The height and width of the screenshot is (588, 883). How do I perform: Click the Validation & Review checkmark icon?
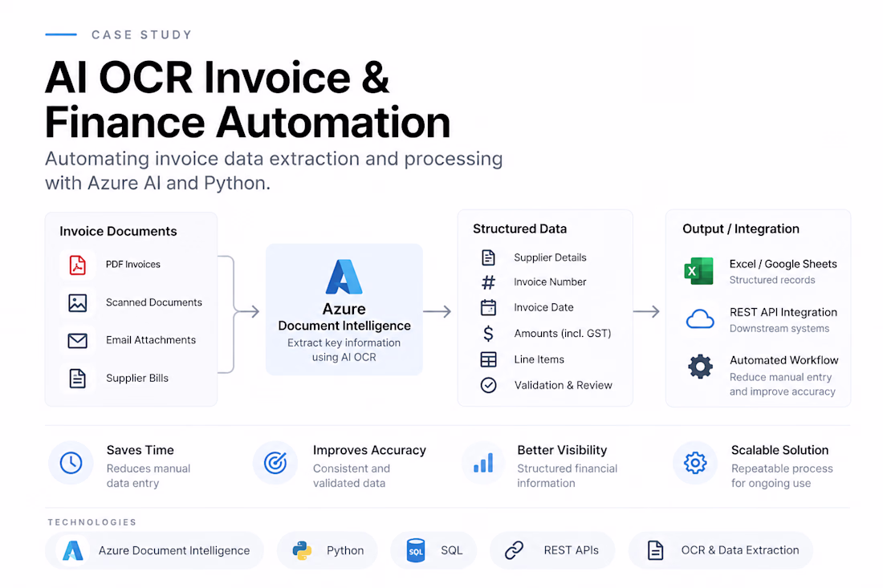click(x=488, y=385)
